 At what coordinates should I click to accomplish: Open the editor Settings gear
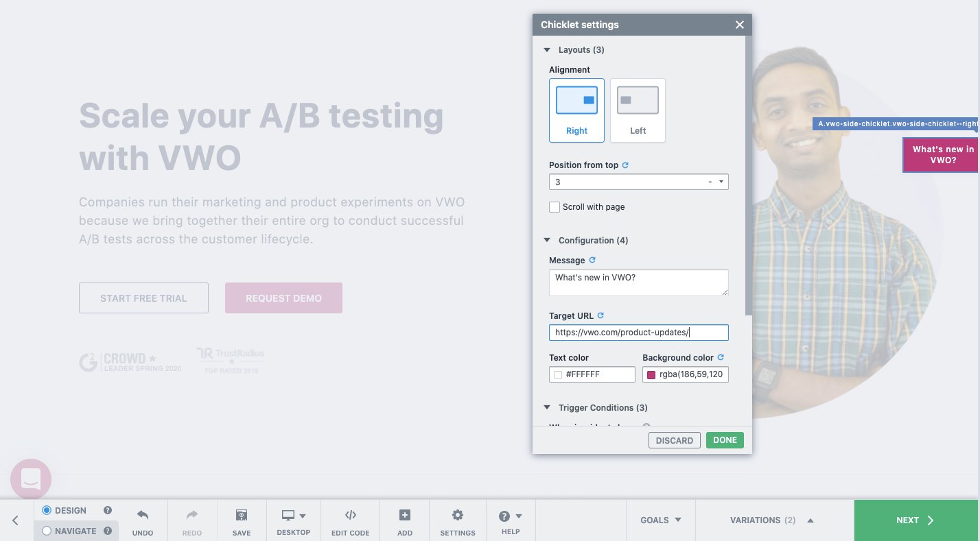458,521
